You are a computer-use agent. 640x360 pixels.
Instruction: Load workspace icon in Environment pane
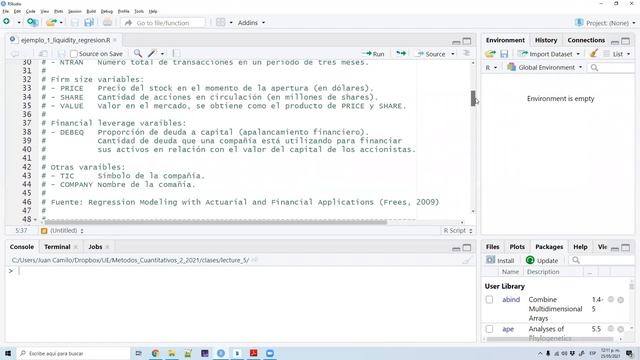pyautogui.click(x=490, y=54)
